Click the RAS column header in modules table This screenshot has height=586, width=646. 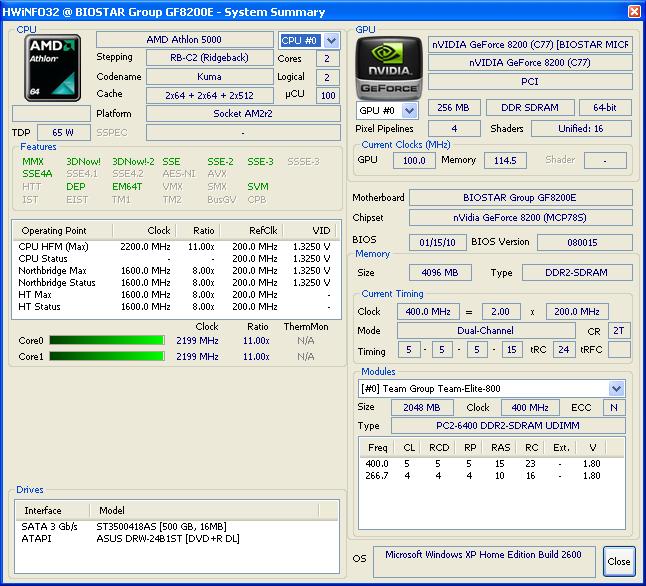tap(500, 448)
